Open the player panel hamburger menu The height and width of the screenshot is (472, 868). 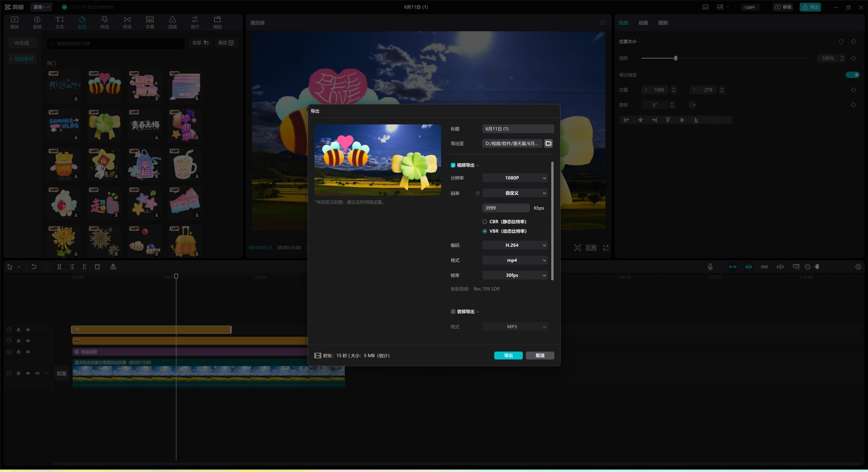pos(603,22)
